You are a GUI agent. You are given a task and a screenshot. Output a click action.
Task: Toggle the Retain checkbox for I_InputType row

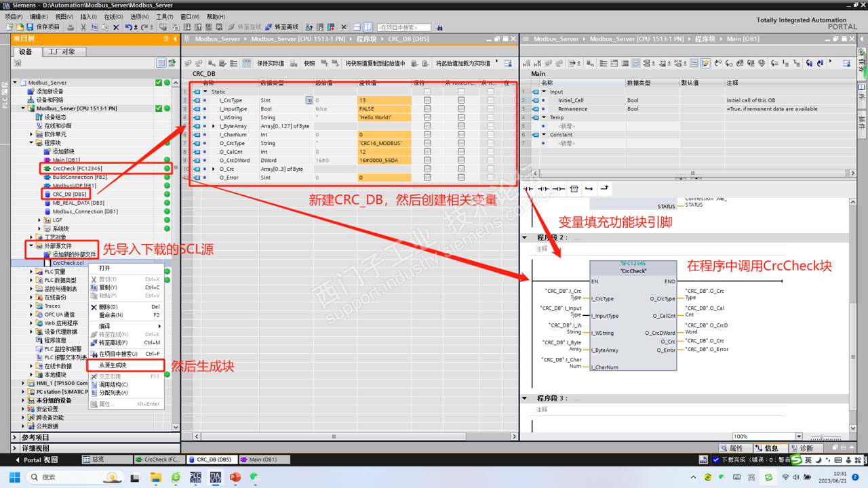pyautogui.click(x=427, y=108)
